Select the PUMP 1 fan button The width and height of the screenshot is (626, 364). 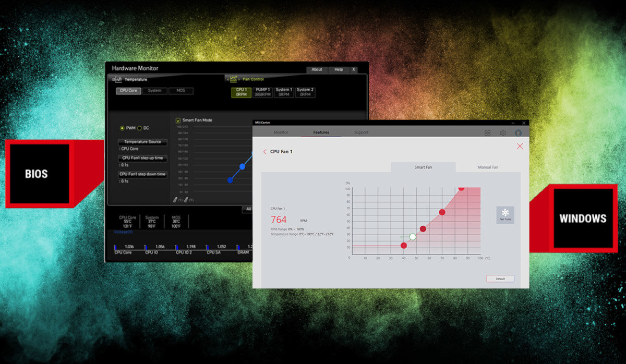[263, 92]
